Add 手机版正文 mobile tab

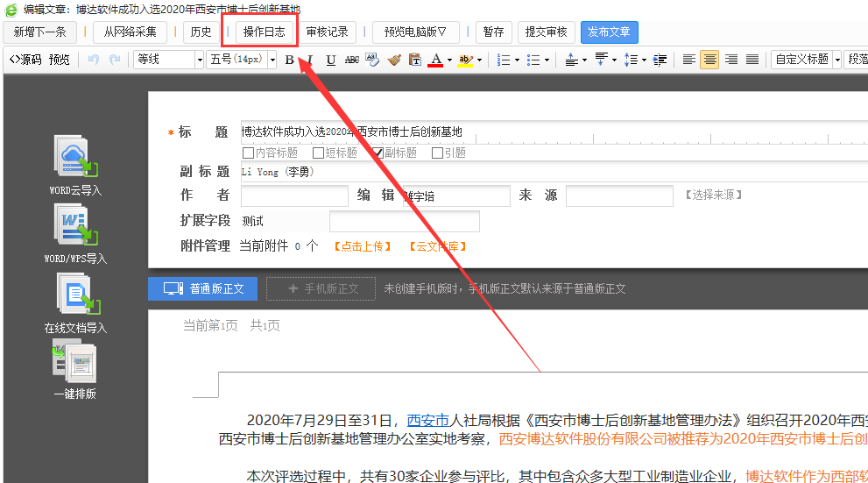pos(321,288)
